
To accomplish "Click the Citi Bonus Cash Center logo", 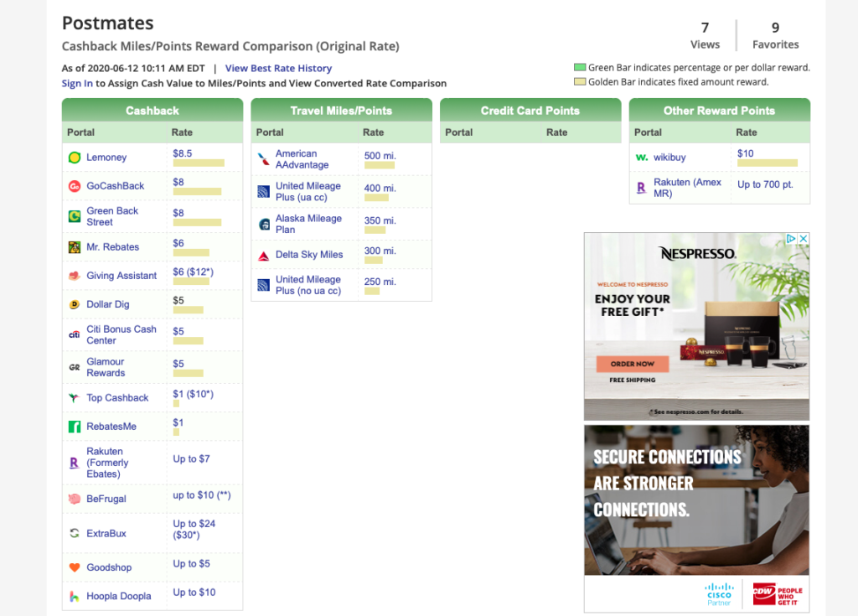I will (x=75, y=334).
